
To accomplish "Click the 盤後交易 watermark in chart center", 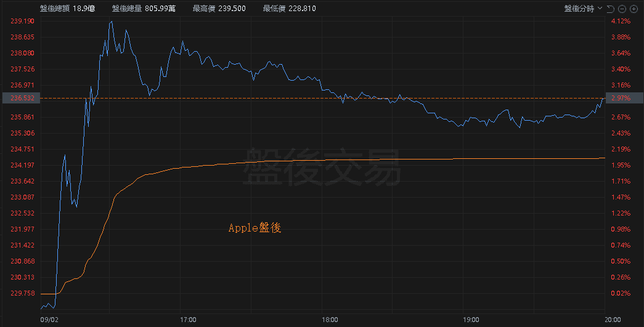I will (322, 167).
